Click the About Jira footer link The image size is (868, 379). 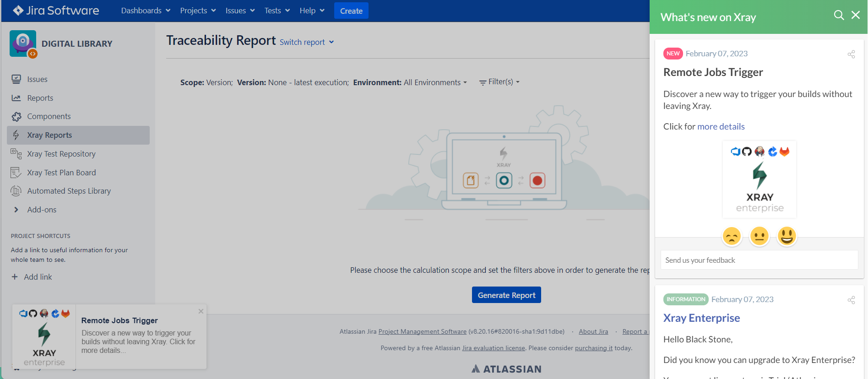tap(593, 331)
